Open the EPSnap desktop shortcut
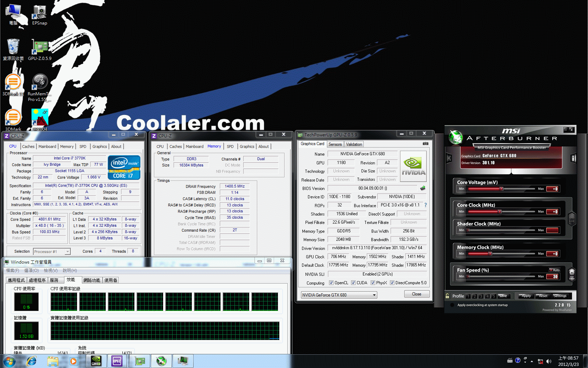588x368 pixels. 40,15
